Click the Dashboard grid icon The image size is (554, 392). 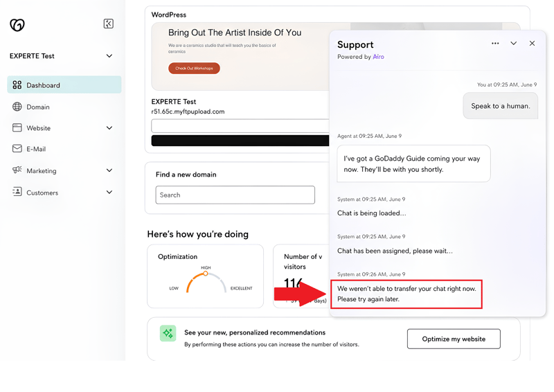coord(17,84)
